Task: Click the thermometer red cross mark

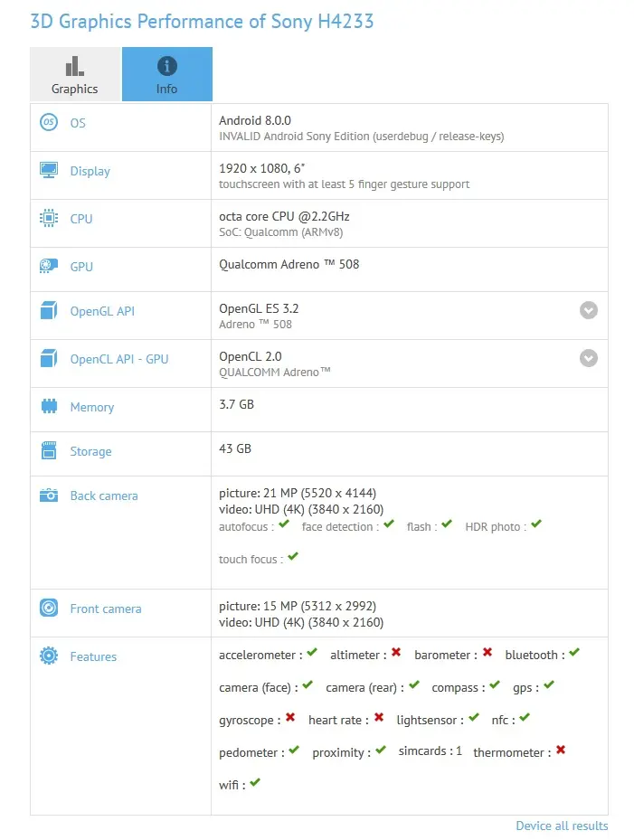Action: pos(561,750)
